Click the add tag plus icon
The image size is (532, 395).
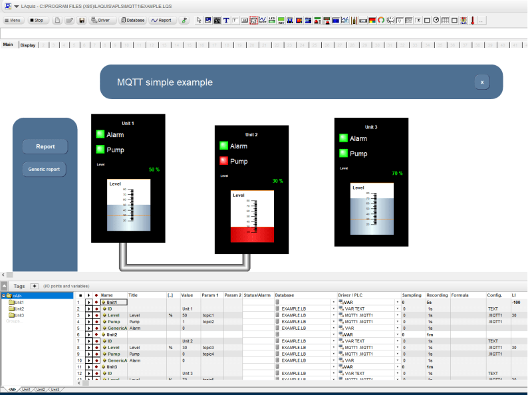coord(35,285)
